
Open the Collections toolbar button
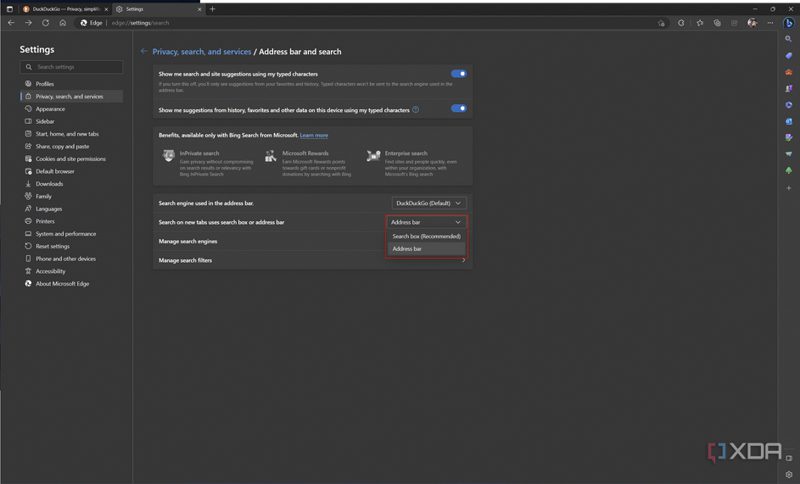717,23
